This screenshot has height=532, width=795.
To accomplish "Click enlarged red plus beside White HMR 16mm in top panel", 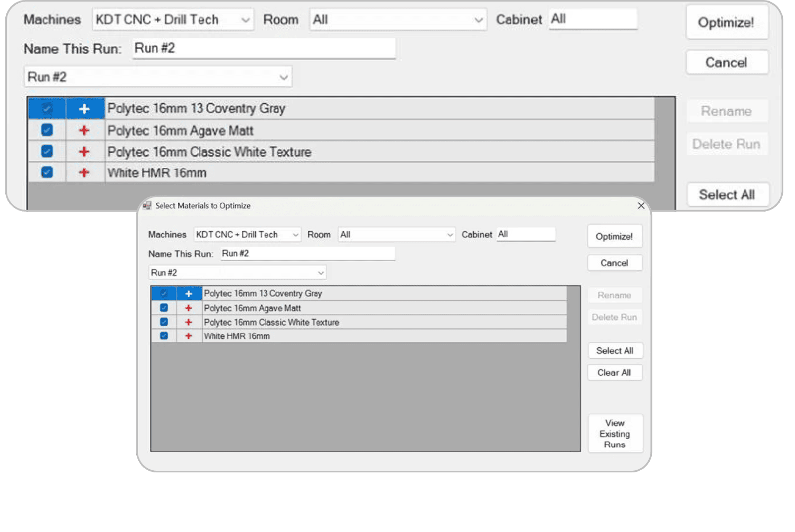I will point(84,173).
